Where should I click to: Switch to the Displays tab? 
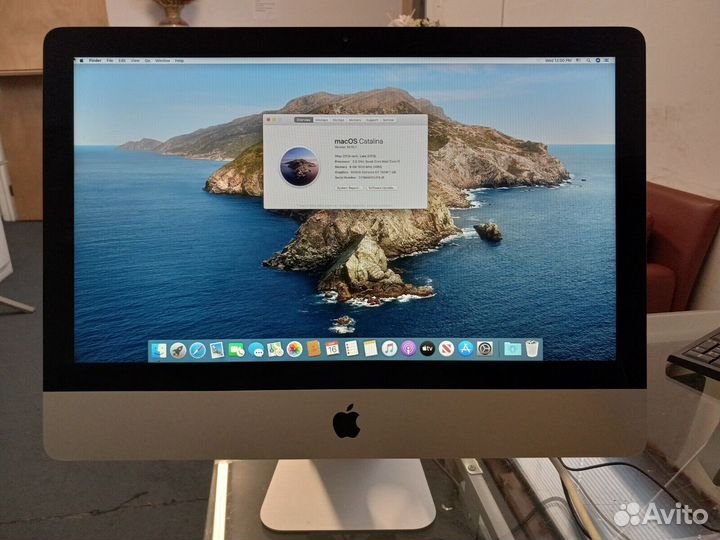click(321, 120)
